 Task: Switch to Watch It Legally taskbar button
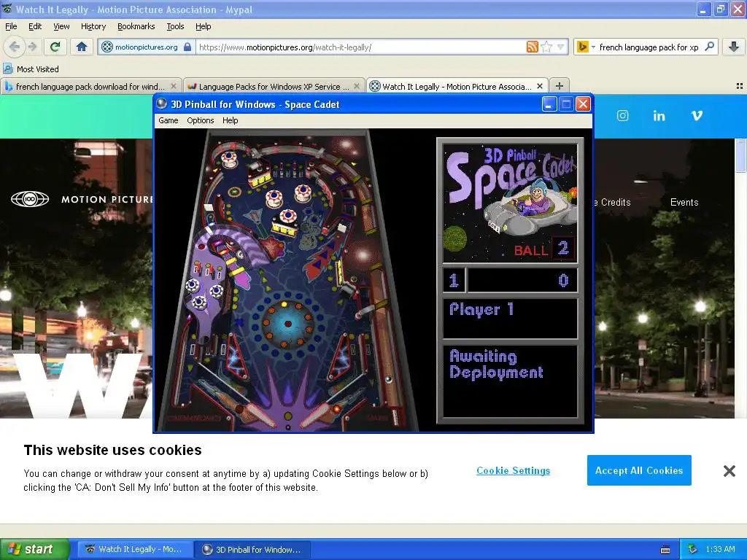135,549
